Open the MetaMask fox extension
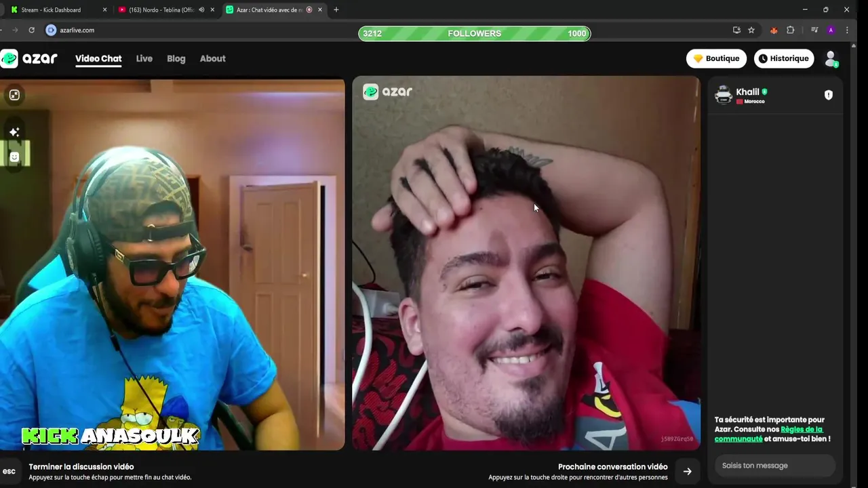 (774, 30)
